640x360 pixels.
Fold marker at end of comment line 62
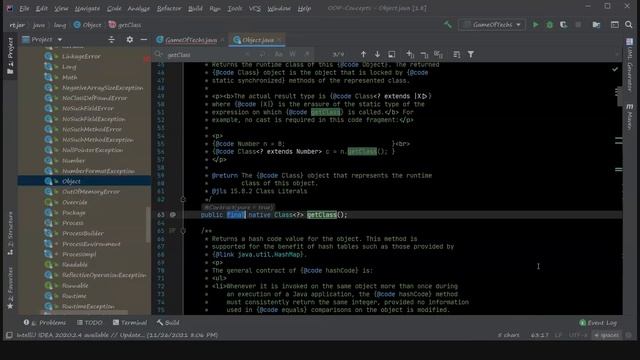[183, 199]
